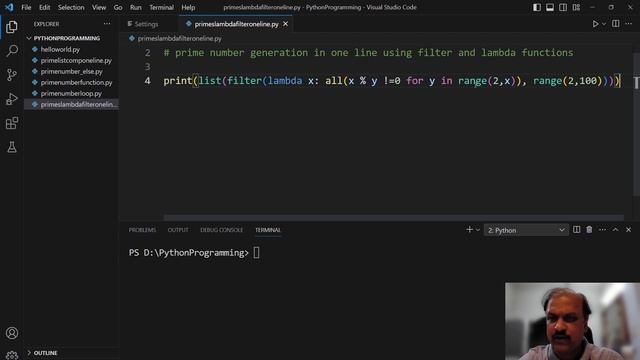Open Source Control view icon
This screenshot has width=640, height=360.
pos(12,75)
